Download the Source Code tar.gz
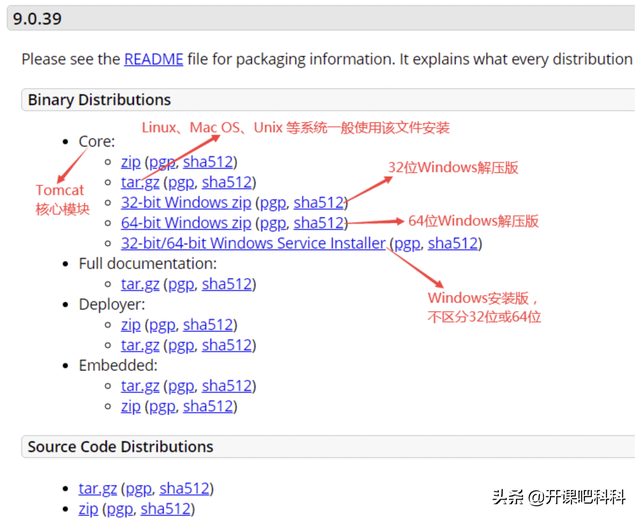640x520 pixels. point(98,489)
